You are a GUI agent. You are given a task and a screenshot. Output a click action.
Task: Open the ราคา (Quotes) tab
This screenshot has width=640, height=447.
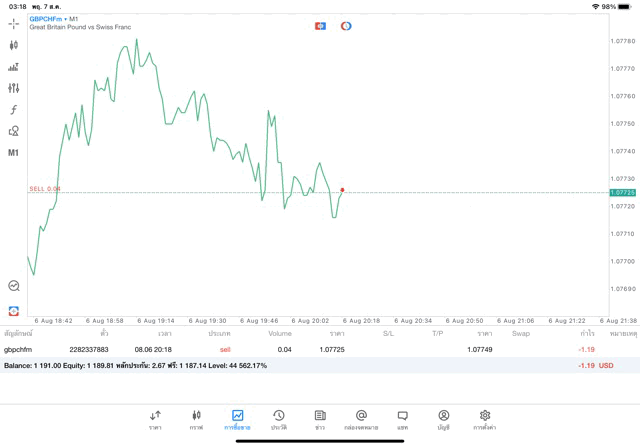tap(155, 418)
